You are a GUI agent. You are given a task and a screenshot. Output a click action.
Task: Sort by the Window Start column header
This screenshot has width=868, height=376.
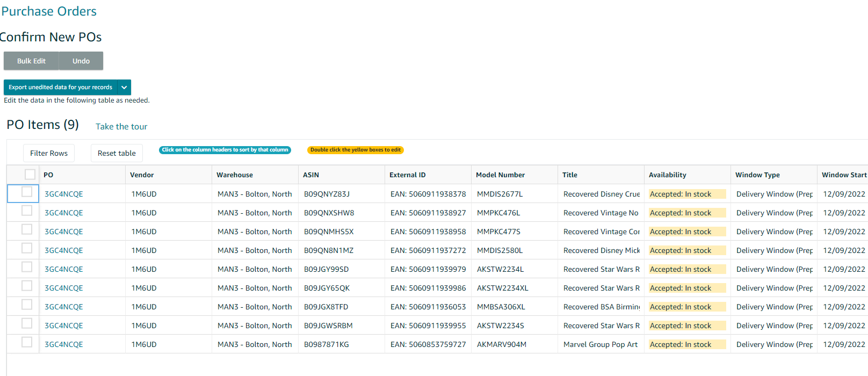[844, 175]
